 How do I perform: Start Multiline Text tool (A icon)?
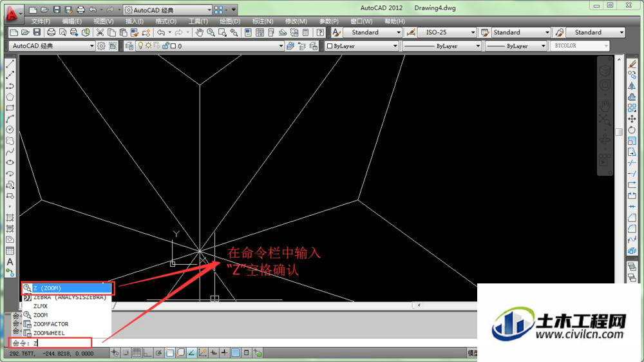[10, 262]
